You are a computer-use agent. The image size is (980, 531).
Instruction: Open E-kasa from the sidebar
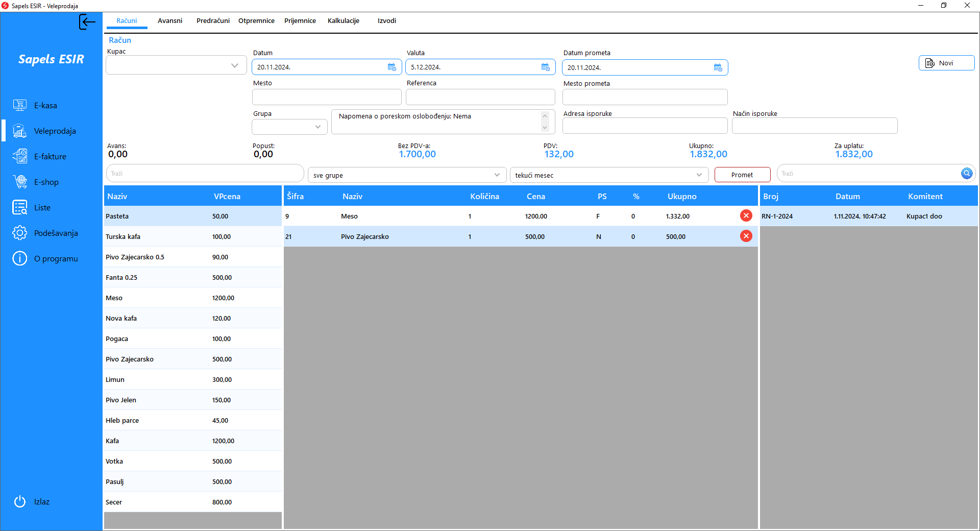(x=45, y=106)
